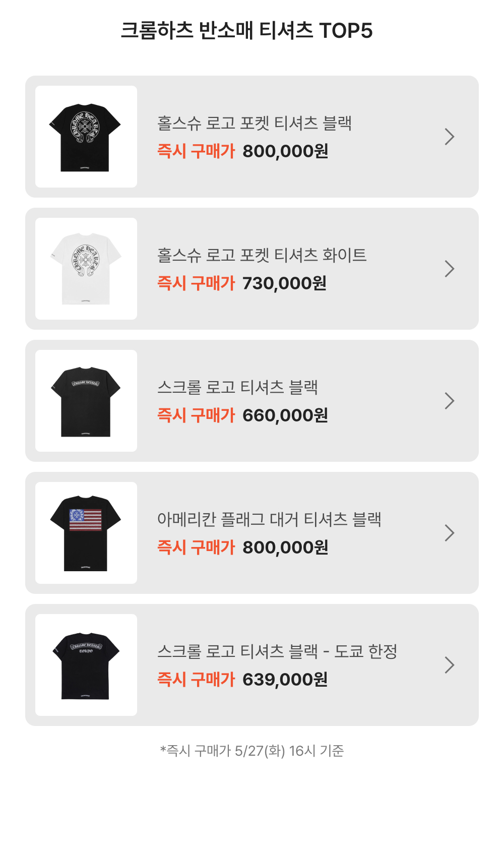Click the 즉시 구매가 639,000원 price
The image size is (504, 848).
coord(242,680)
